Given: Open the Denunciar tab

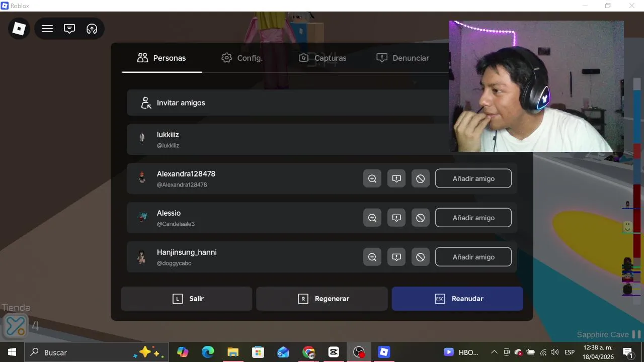Looking at the screenshot, I should [x=403, y=58].
